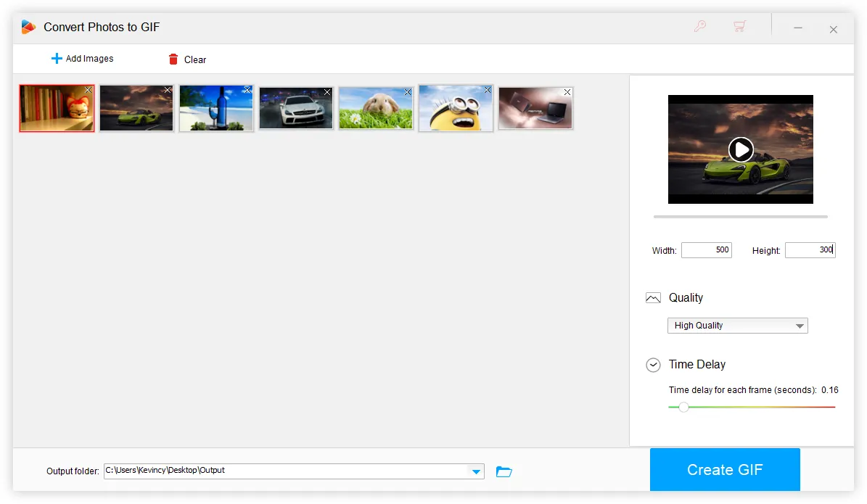Click the red trash icon next to Clear
Screen dimensions: 867x504
pos(173,59)
